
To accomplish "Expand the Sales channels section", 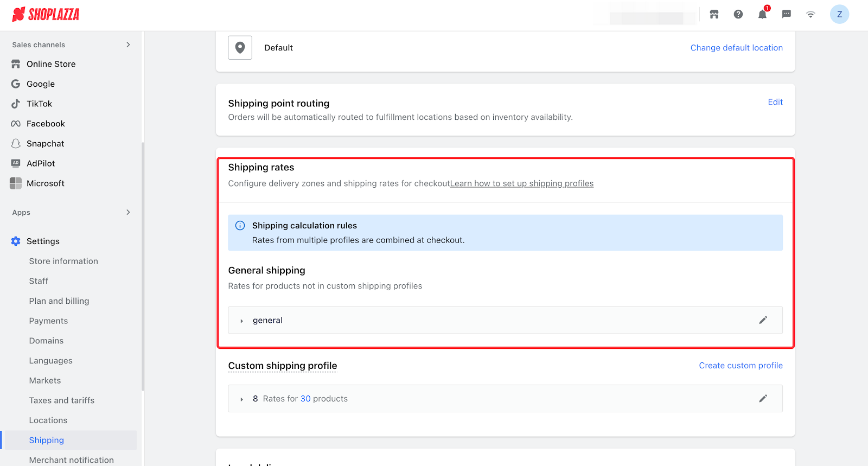I will point(128,44).
